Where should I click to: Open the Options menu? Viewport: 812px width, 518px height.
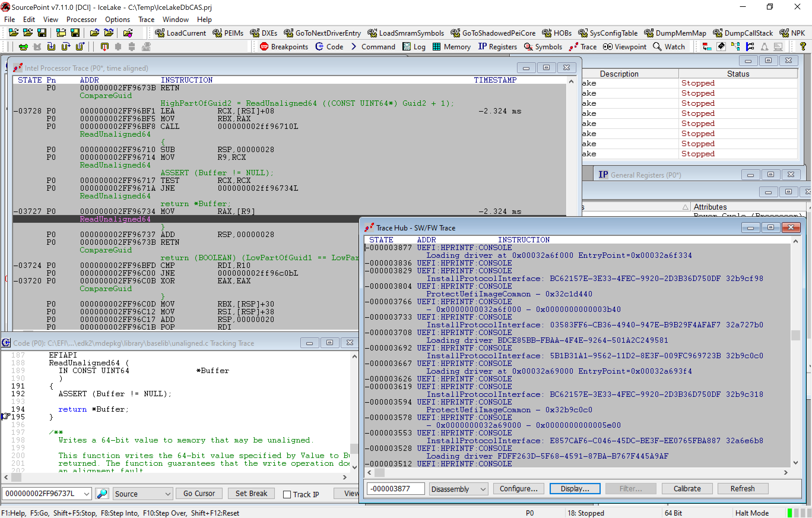(x=117, y=20)
